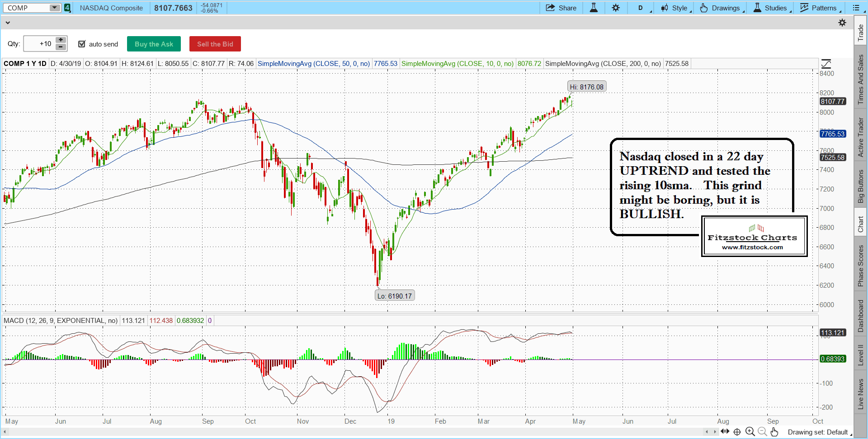Open chart settings gear in top toolbar
Viewport: 868px width, 439px height.
[x=616, y=8]
